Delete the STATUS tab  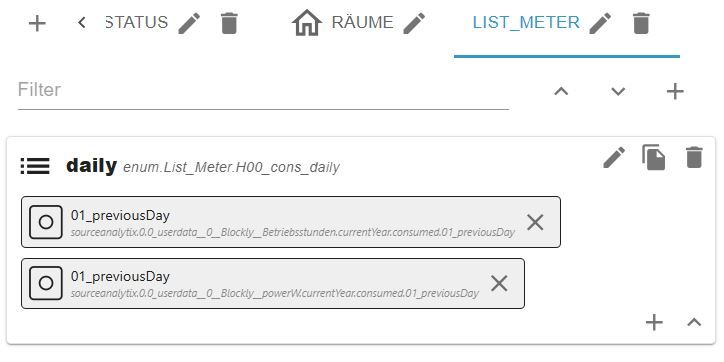(x=229, y=23)
